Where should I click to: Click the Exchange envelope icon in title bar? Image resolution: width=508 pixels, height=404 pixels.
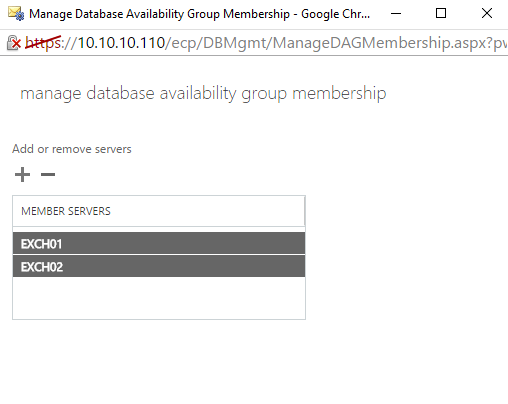click(x=16, y=14)
